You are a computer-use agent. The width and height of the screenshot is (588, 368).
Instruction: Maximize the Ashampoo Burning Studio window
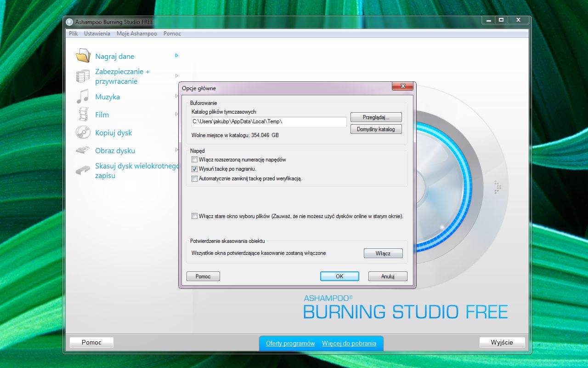(x=501, y=20)
